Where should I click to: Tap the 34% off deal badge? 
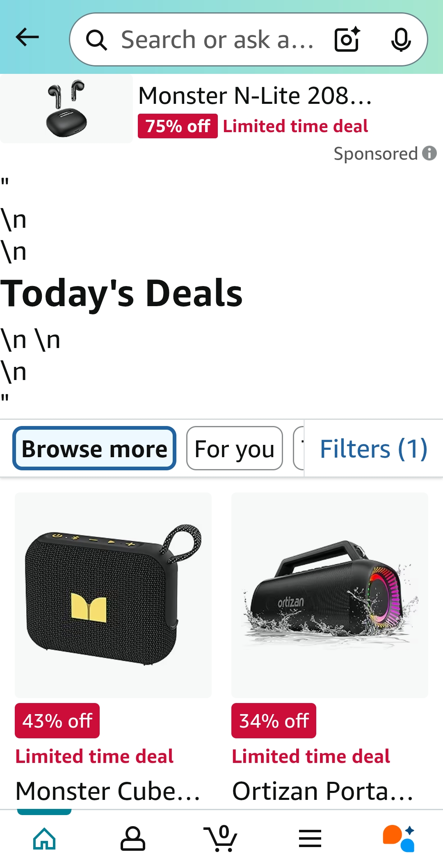(x=274, y=721)
